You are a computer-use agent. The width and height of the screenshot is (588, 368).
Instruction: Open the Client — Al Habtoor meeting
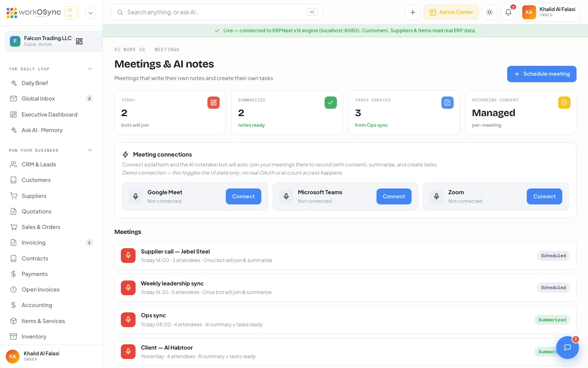click(345, 352)
